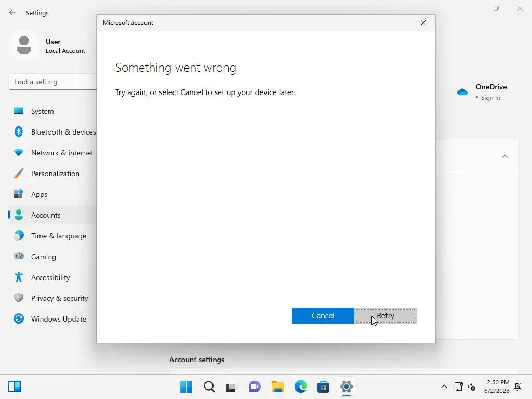Open Personalization brush icon
Viewport: 532px width, 399px height.
tap(19, 174)
